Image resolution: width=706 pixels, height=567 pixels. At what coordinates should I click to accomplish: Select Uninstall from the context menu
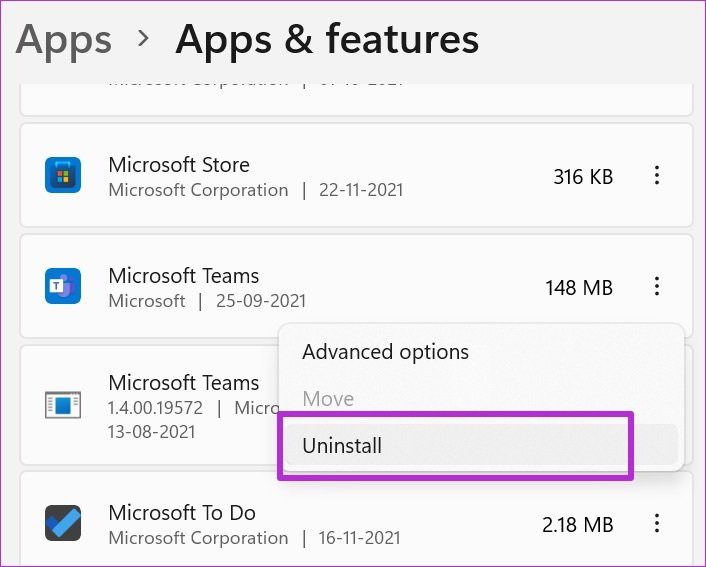342,445
